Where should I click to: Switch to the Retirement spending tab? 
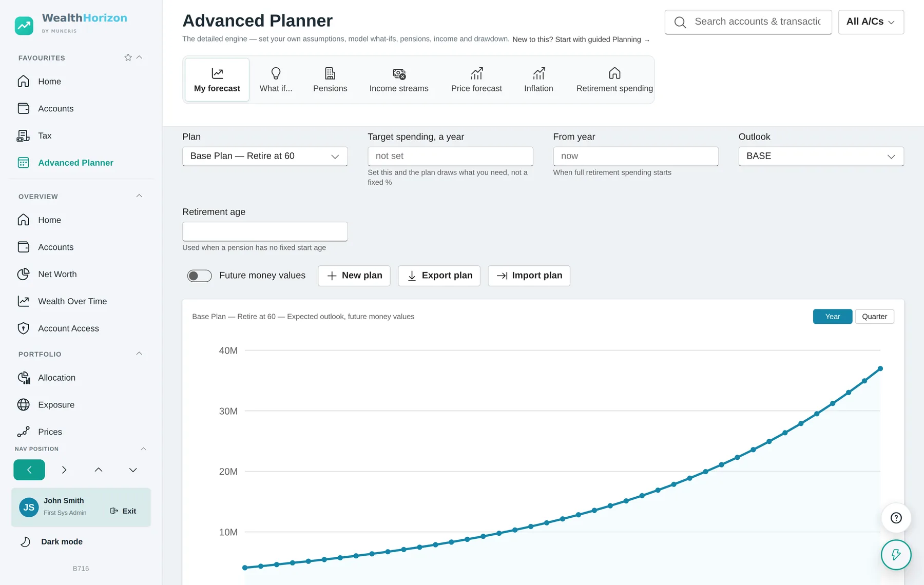click(614, 80)
